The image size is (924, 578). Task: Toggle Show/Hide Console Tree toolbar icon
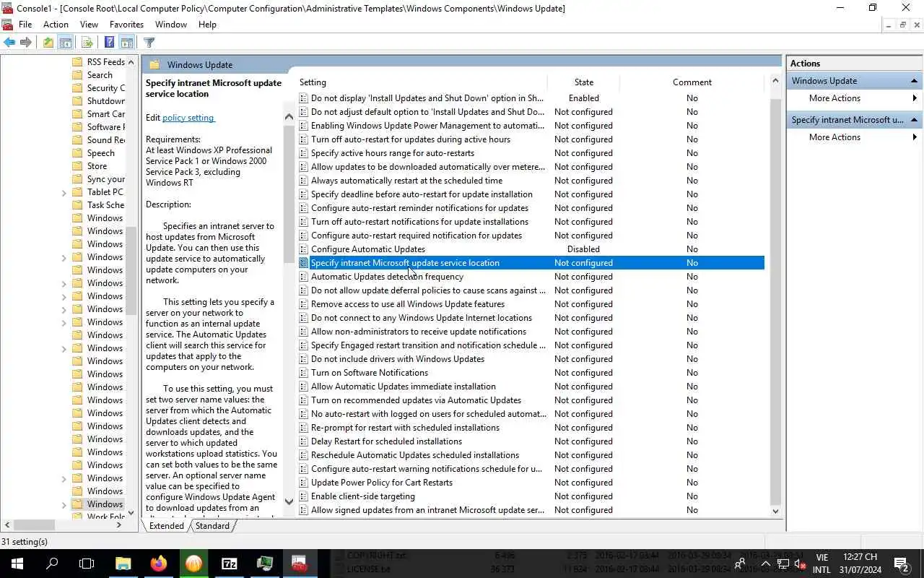coord(65,43)
